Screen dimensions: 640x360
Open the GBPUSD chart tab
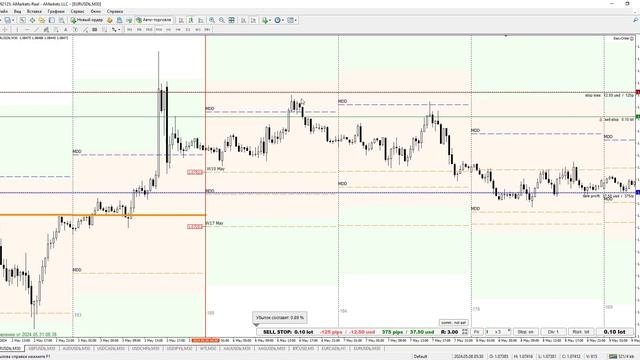click(42, 349)
